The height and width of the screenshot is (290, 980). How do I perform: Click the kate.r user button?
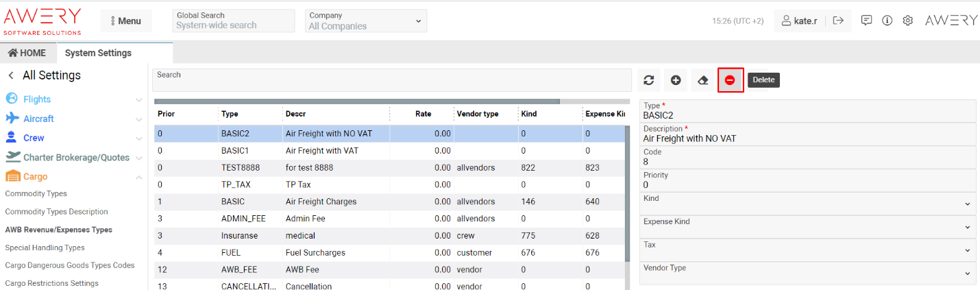click(x=799, y=21)
